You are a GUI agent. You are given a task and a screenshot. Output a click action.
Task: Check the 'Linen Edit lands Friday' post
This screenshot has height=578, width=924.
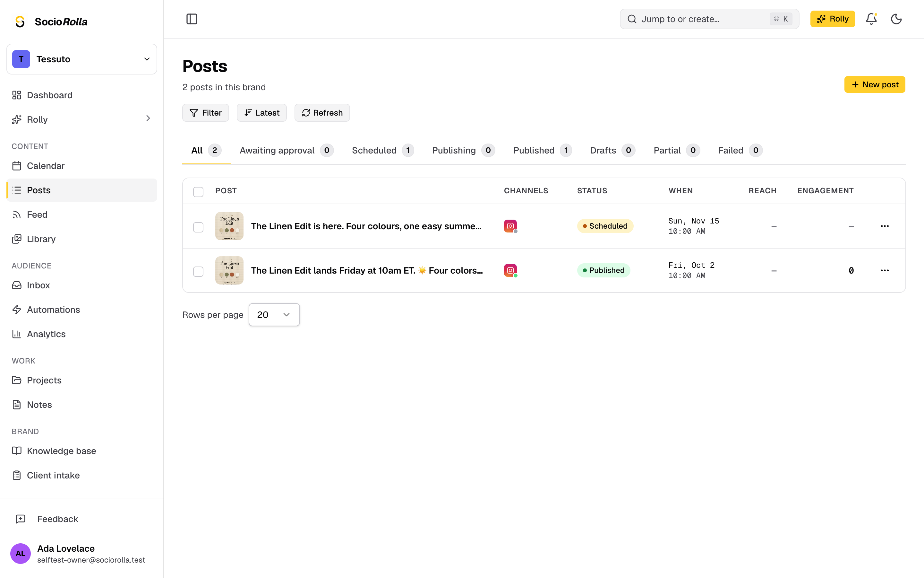198,271
